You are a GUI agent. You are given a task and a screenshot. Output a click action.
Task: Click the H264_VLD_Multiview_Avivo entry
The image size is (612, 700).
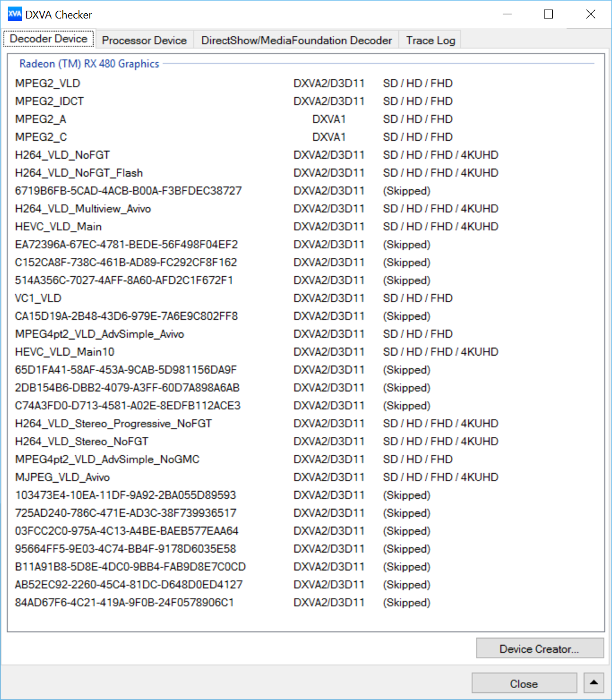[x=83, y=209]
